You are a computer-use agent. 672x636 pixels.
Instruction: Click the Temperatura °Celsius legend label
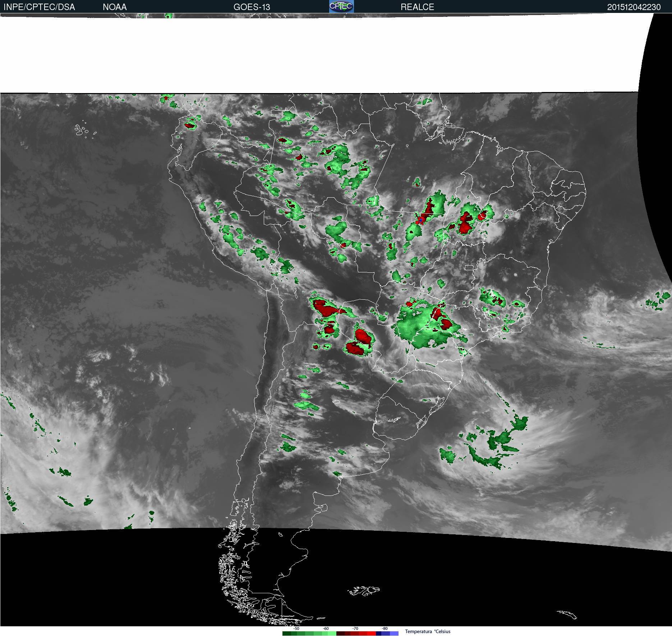(x=428, y=631)
